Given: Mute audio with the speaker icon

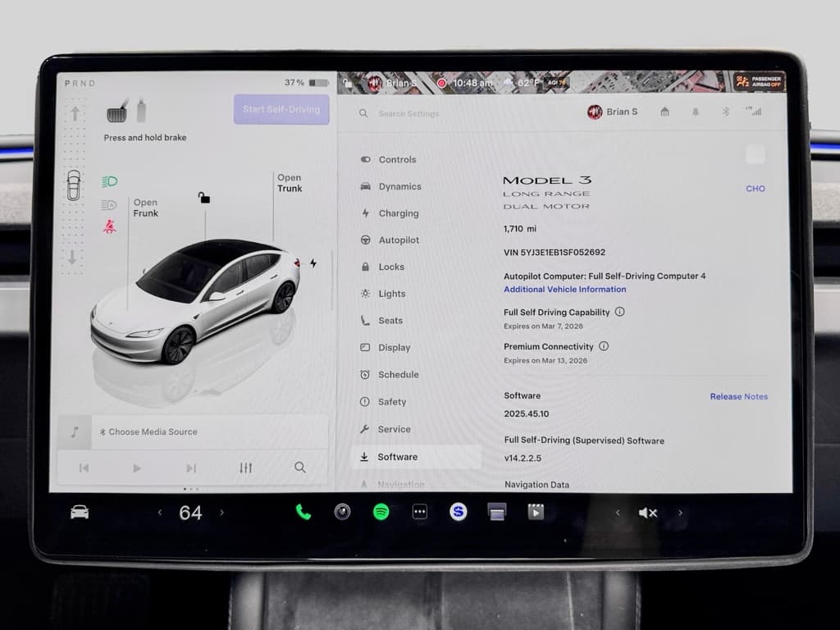Looking at the screenshot, I should (648, 512).
